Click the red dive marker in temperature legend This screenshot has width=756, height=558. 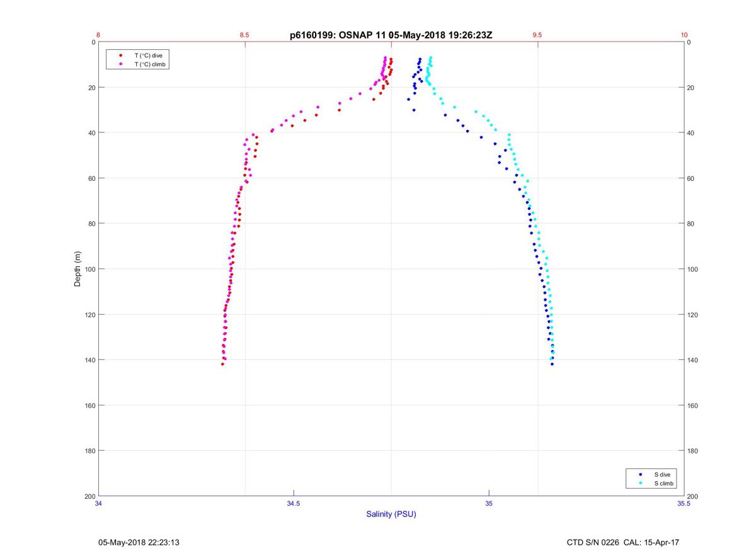pyautogui.click(x=120, y=55)
